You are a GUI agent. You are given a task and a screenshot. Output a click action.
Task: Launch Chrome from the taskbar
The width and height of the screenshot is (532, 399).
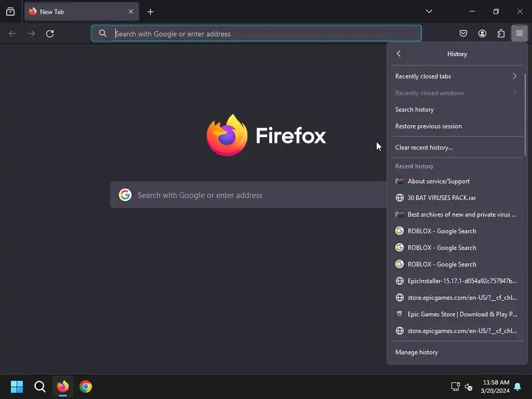click(86, 387)
